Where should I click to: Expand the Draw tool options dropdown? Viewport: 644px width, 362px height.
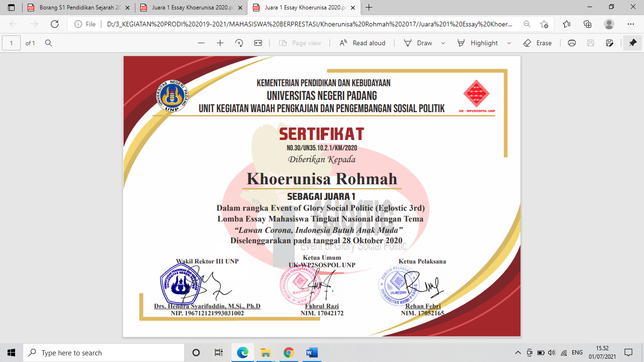click(x=443, y=43)
